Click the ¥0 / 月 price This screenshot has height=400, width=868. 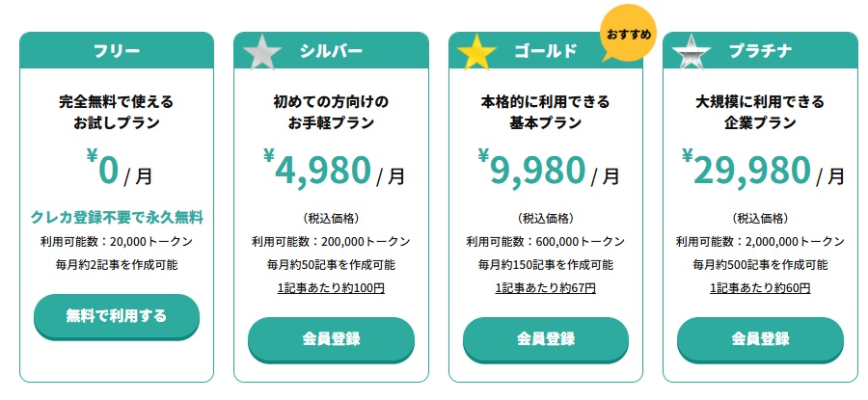tap(118, 171)
